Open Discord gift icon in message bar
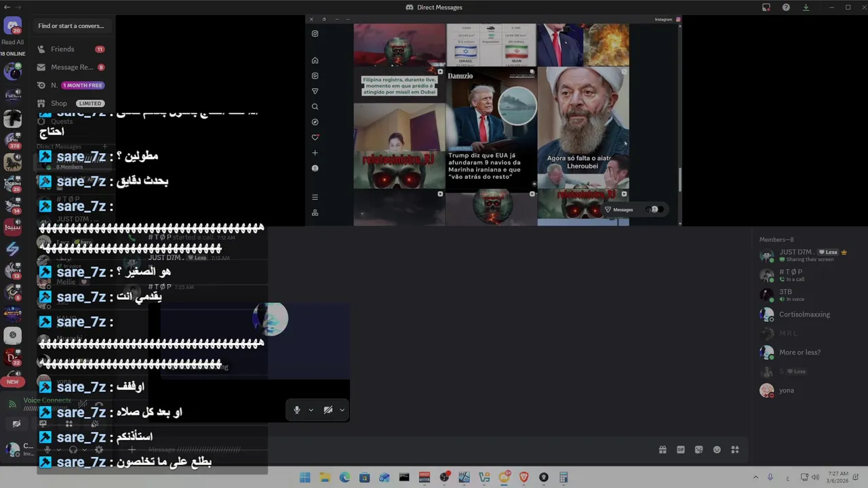This screenshot has height=488, width=868. [663, 449]
